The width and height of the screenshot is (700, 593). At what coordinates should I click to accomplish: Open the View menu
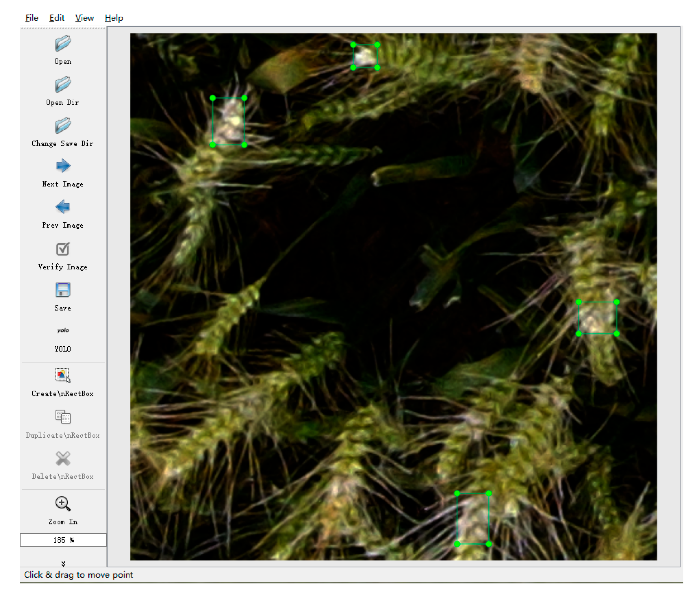tap(84, 18)
